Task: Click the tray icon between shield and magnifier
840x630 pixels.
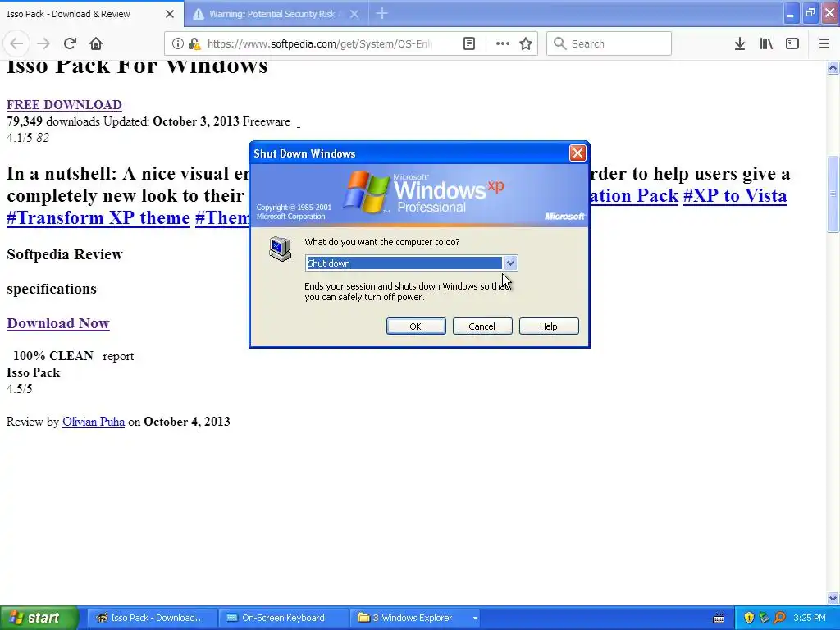Action: (x=765, y=618)
